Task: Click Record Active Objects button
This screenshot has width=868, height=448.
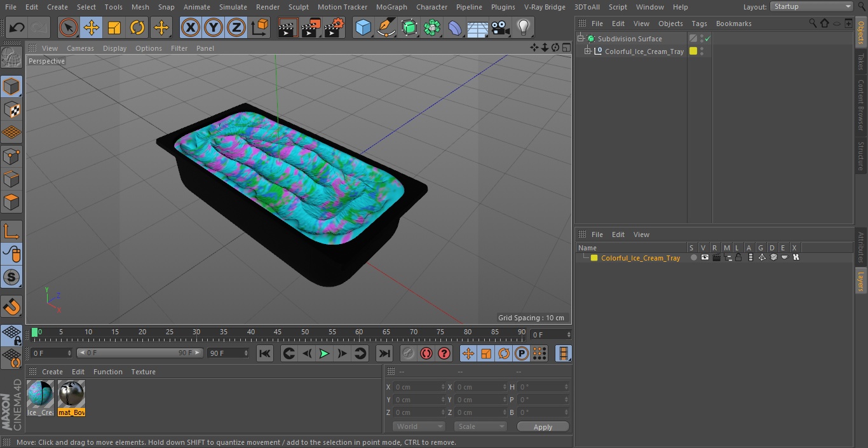Action: tap(408, 353)
